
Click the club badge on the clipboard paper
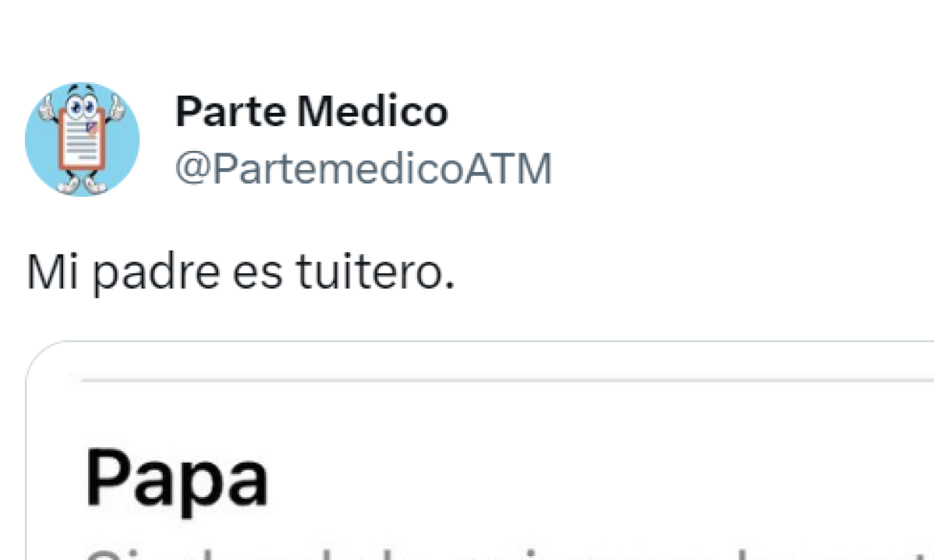point(93,128)
